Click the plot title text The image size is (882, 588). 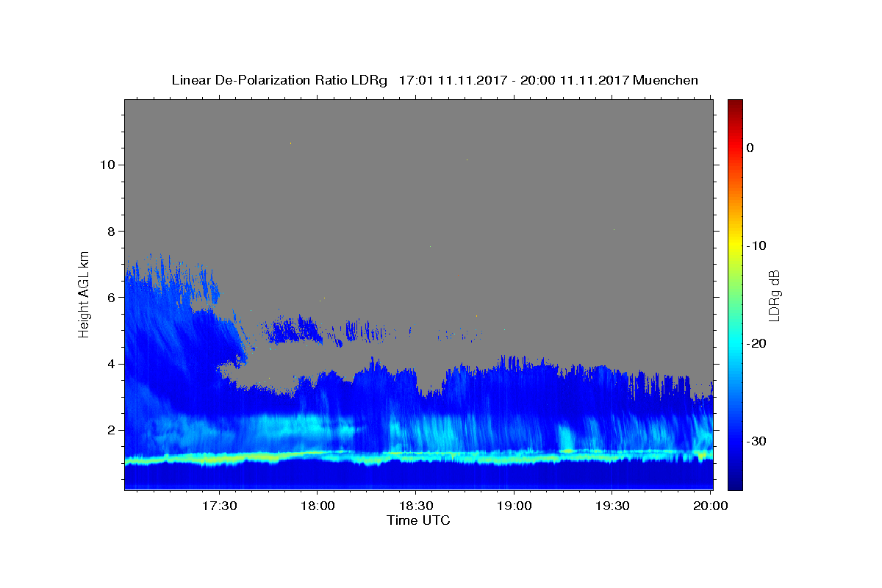[x=434, y=80]
